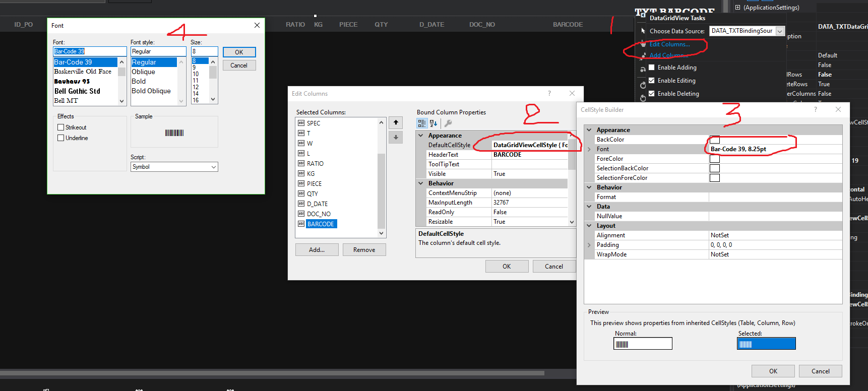Expand the Font property in CellStyle Builder

click(589, 149)
